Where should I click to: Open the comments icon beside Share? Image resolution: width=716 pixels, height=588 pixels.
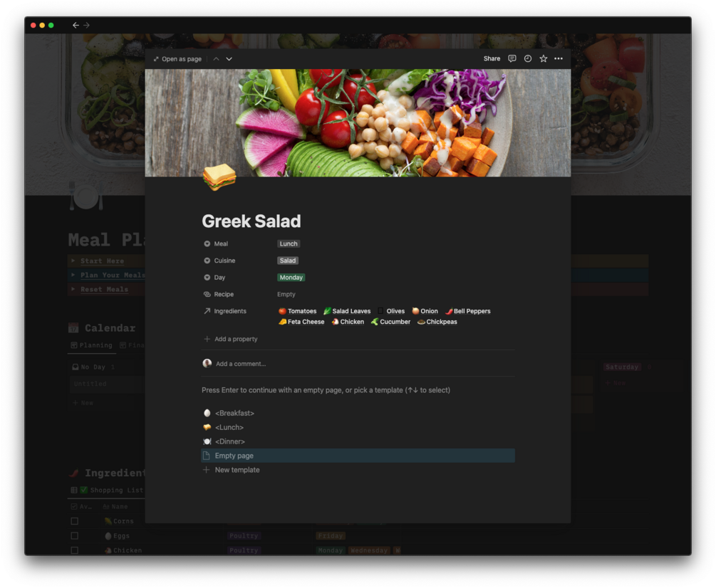tap(512, 58)
